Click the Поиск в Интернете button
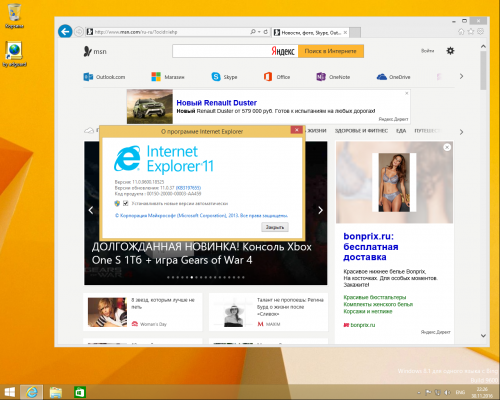This screenshot has height=400, width=500. (x=330, y=51)
